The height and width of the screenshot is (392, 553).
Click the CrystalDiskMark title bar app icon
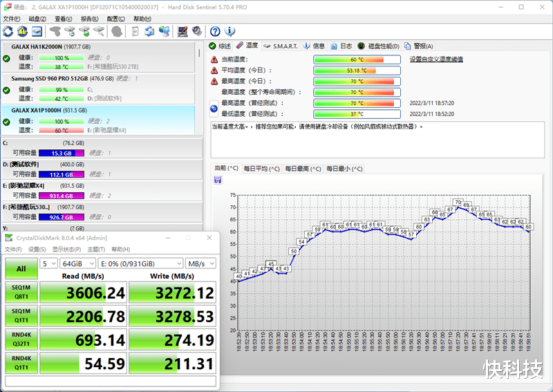point(8,238)
